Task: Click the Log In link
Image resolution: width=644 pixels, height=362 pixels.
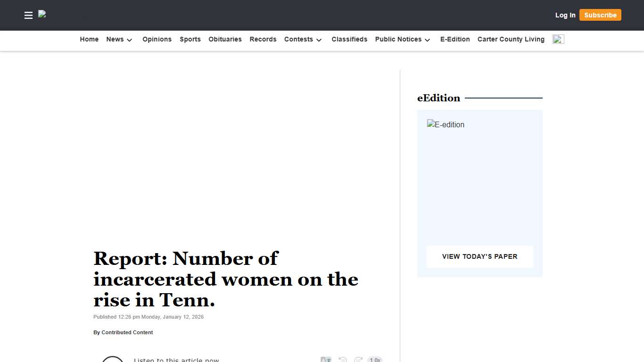Action: (565, 15)
